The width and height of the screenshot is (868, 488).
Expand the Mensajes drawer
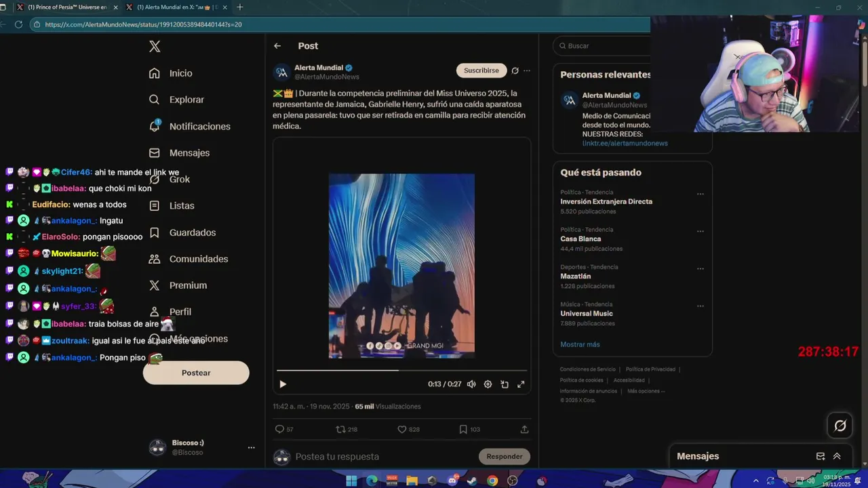pos(837,456)
